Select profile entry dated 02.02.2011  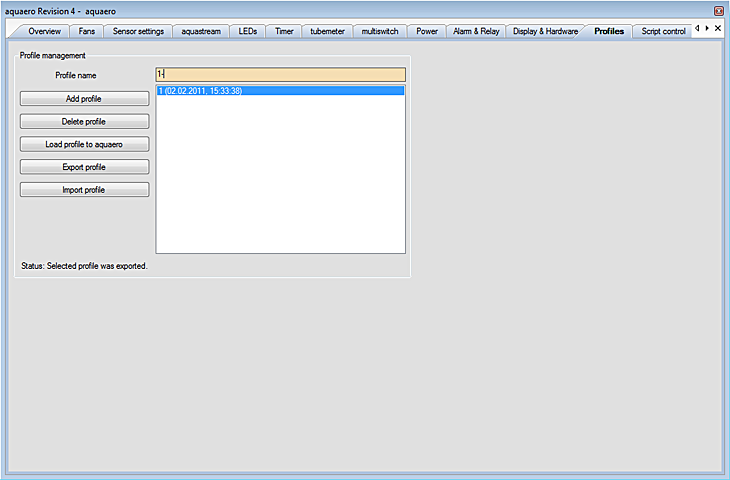pos(280,91)
